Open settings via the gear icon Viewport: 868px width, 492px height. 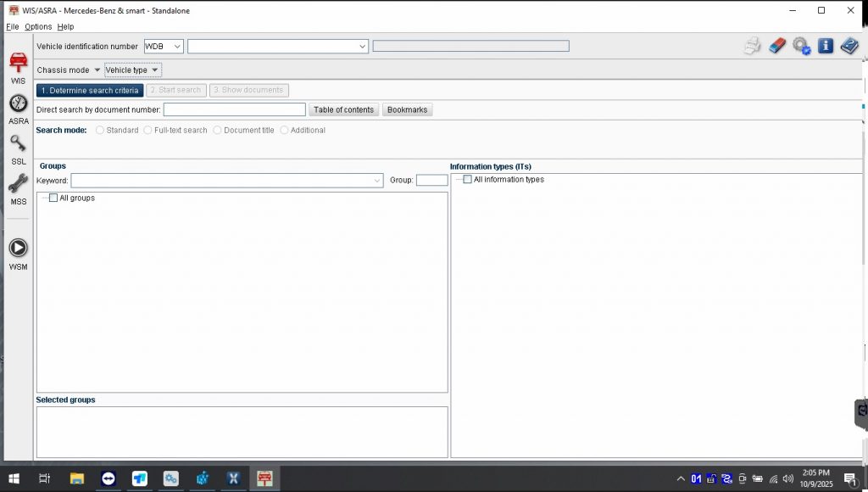(x=801, y=46)
